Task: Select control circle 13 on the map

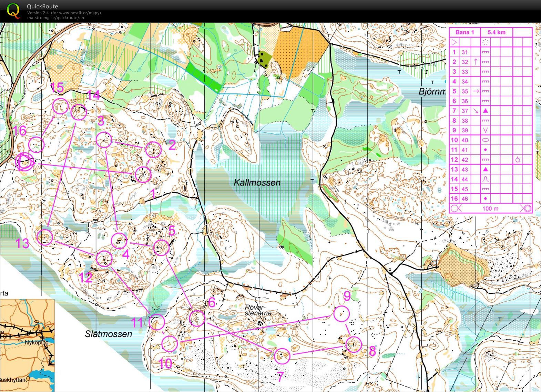Action: point(45,237)
